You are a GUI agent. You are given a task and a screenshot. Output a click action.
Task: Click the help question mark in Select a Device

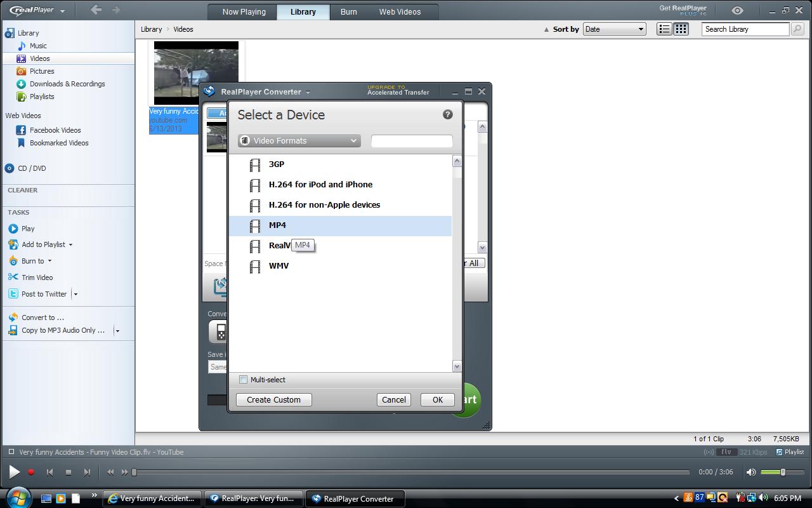pos(448,114)
